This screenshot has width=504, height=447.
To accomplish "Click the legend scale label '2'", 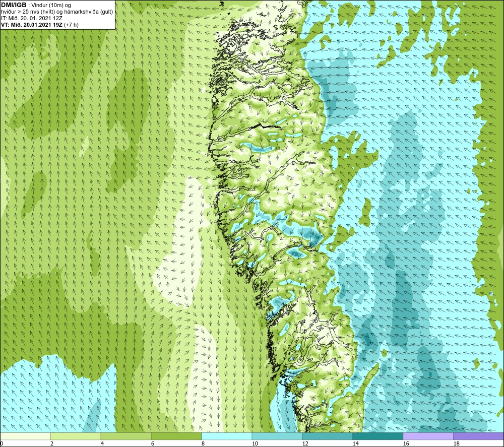I will pyautogui.click(x=52, y=444).
